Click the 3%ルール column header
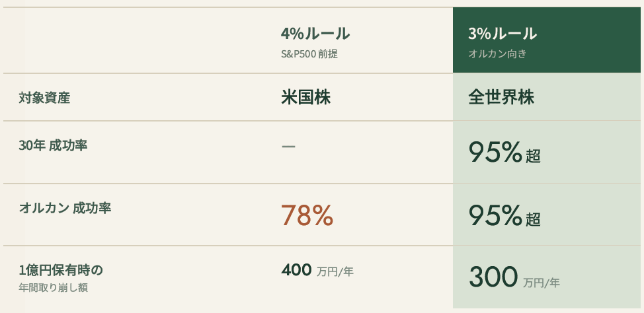The height and width of the screenshot is (313, 644). (x=503, y=34)
